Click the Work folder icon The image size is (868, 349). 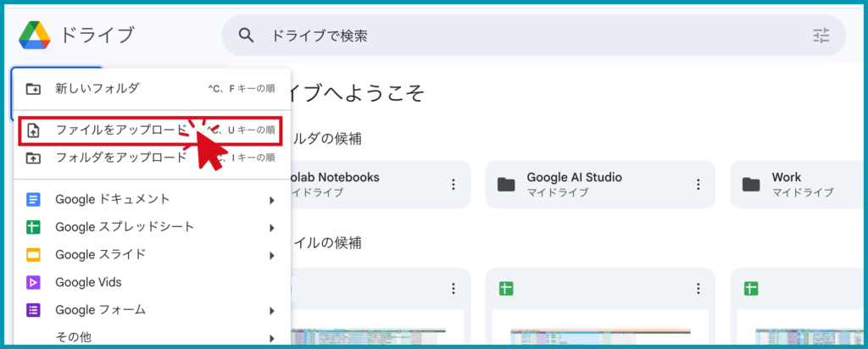(x=751, y=184)
